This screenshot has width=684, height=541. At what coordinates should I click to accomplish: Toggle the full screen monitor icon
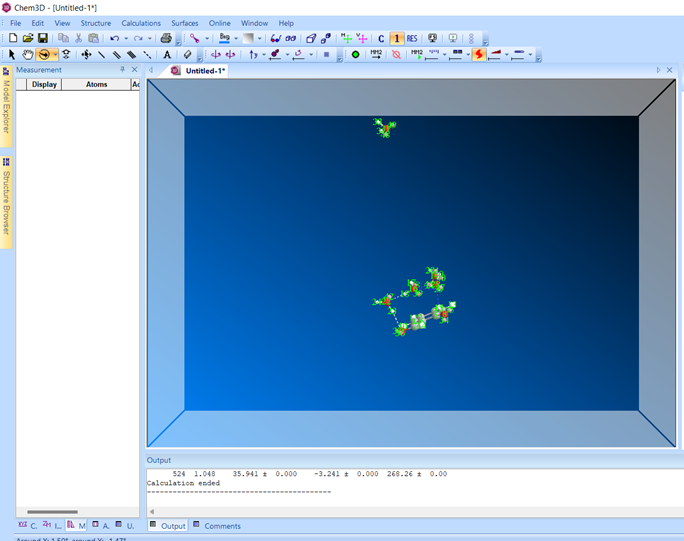[432, 38]
